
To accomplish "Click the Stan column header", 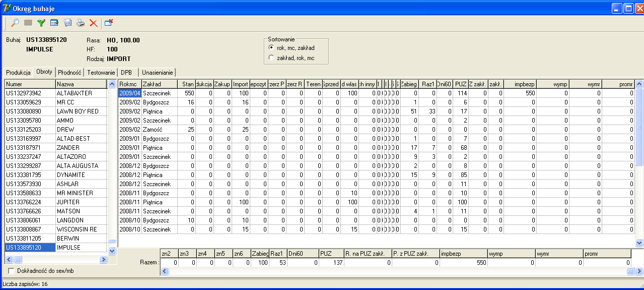I will click(x=186, y=84).
